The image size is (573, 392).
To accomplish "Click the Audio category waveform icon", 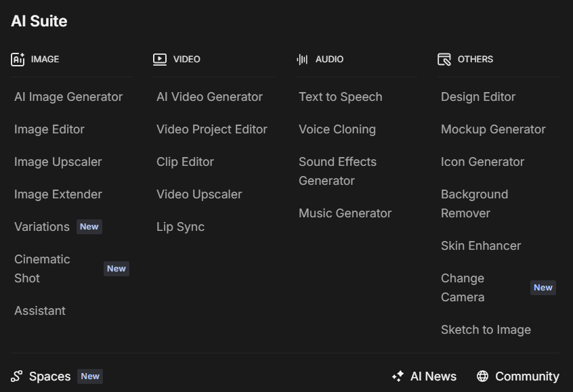I will tap(302, 59).
